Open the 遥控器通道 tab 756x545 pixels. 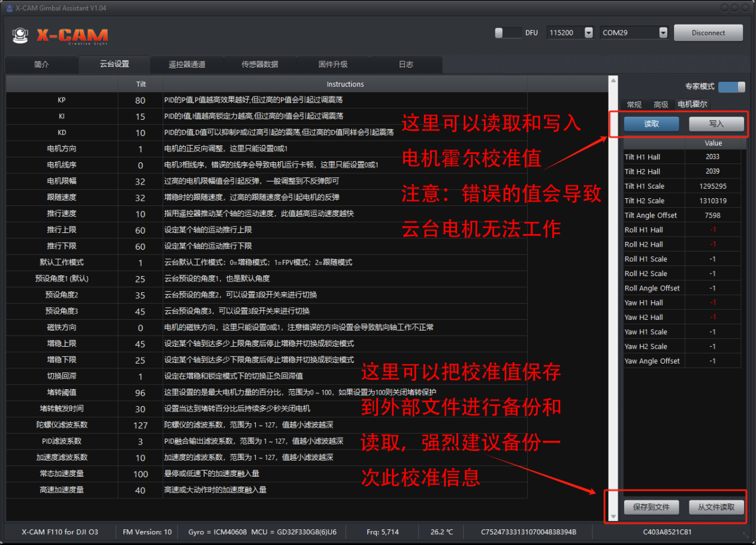[x=187, y=65]
